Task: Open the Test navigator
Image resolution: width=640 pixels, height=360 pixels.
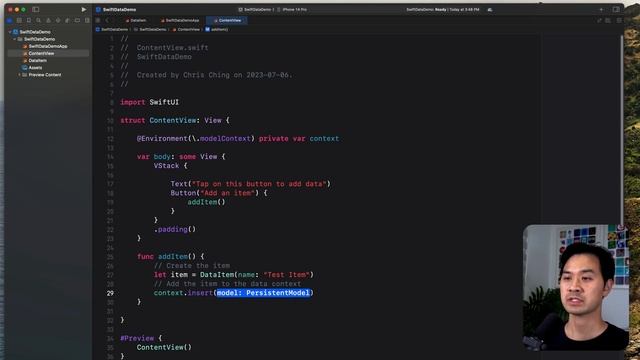Action: (58, 20)
